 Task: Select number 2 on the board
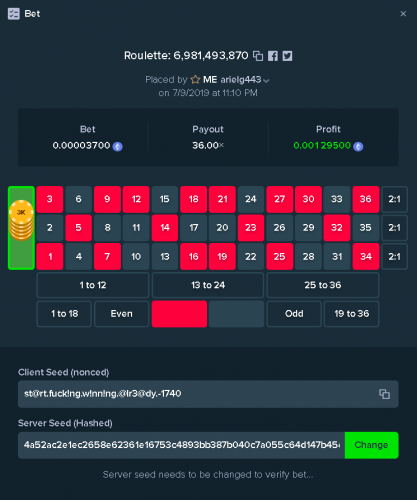[50, 228]
